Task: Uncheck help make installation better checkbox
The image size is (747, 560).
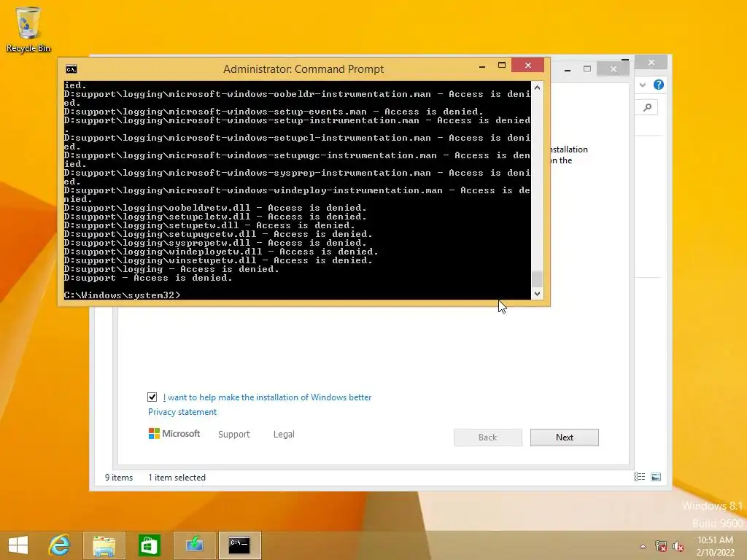Action: [152, 397]
